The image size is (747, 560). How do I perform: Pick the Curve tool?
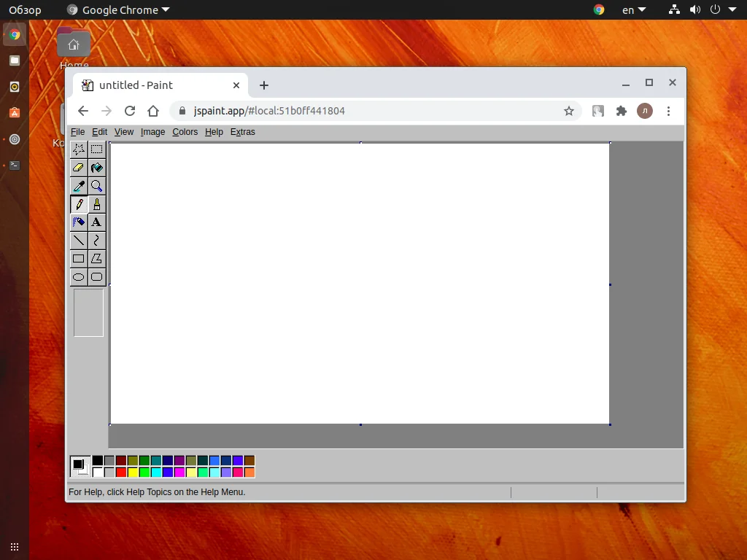click(x=96, y=240)
